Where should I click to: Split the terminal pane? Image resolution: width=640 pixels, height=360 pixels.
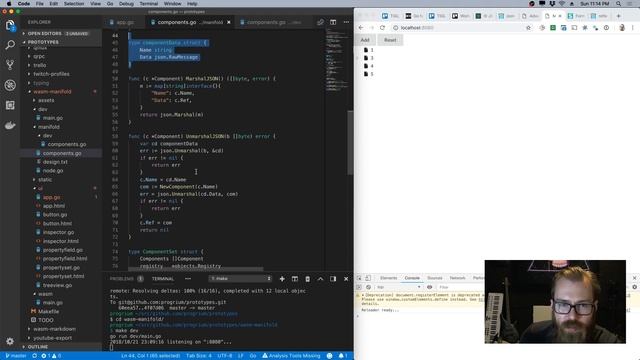point(295,279)
